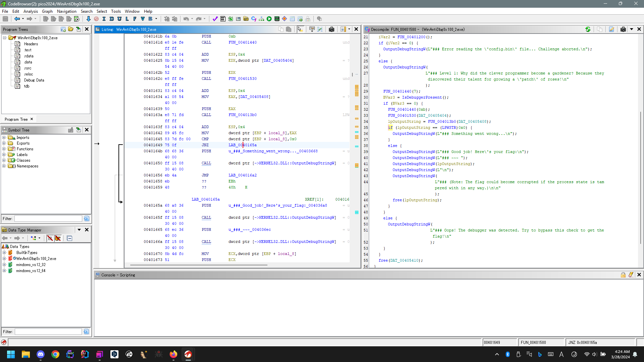
Task: Toggle mouse hover mode in Listing header
Action: tap(300, 30)
